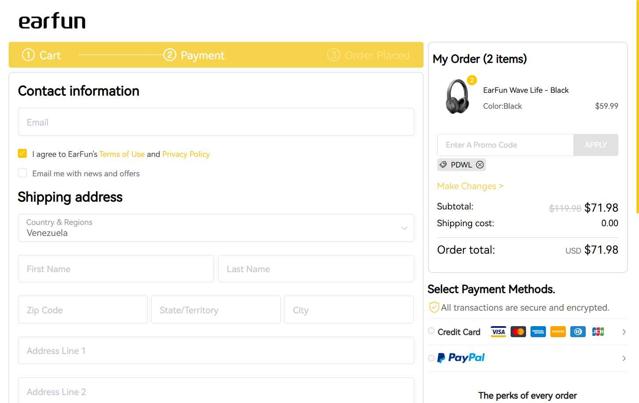Viewport: 639px width, 403px height.
Task: Click the Shipping cost 0.00 value
Action: pyautogui.click(x=610, y=223)
